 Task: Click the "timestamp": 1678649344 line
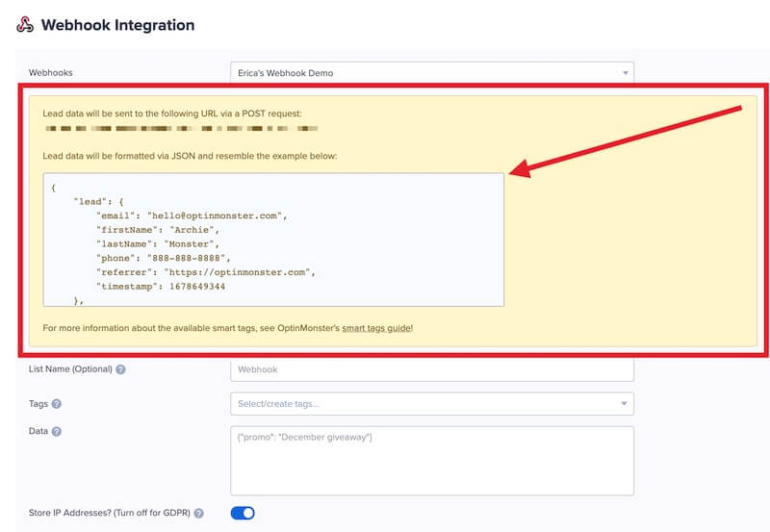(161, 287)
